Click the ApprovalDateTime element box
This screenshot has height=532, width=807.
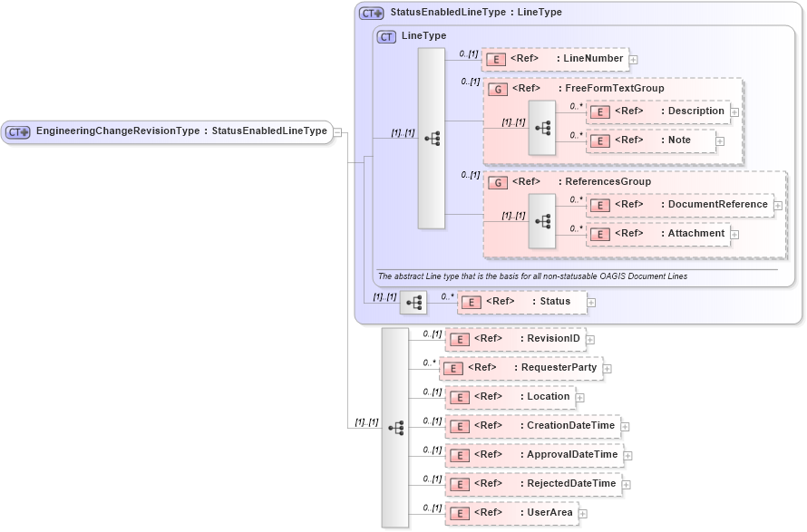point(534,454)
